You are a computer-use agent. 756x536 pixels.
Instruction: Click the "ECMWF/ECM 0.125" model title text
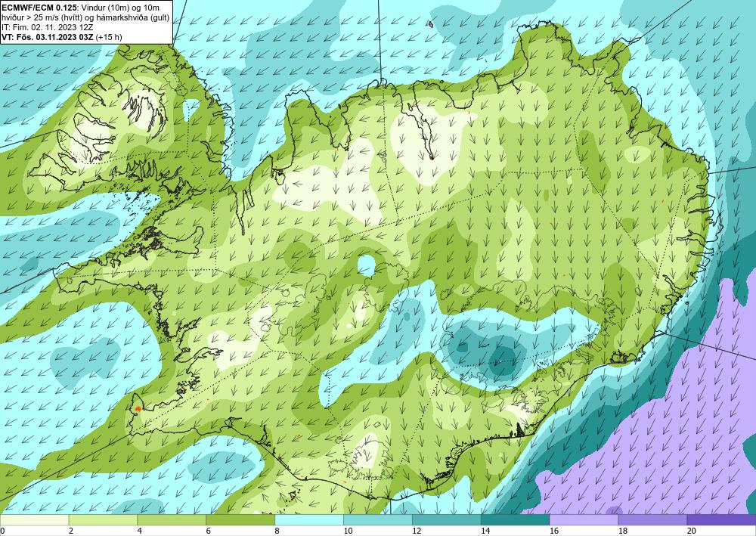(39, 8)
